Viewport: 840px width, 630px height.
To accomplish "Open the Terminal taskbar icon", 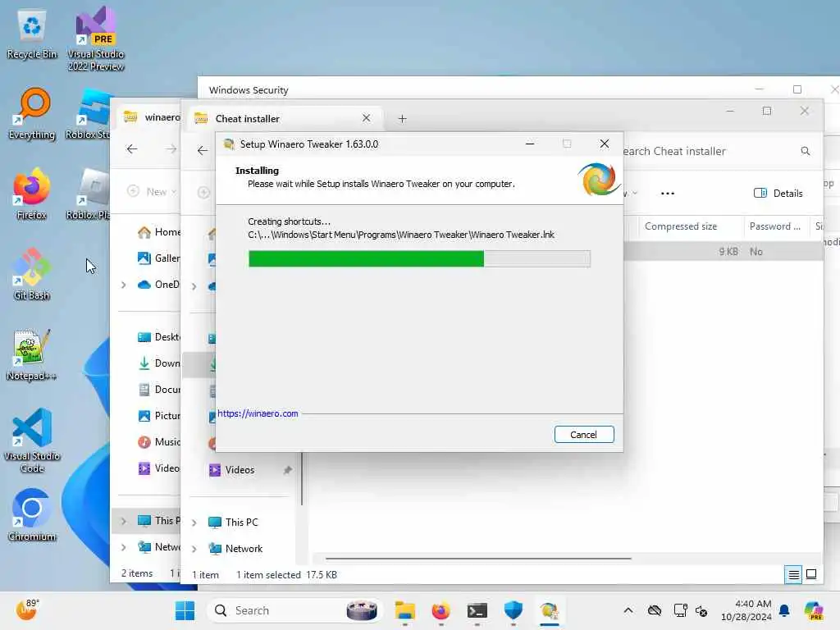I will [x=477, y=610].
